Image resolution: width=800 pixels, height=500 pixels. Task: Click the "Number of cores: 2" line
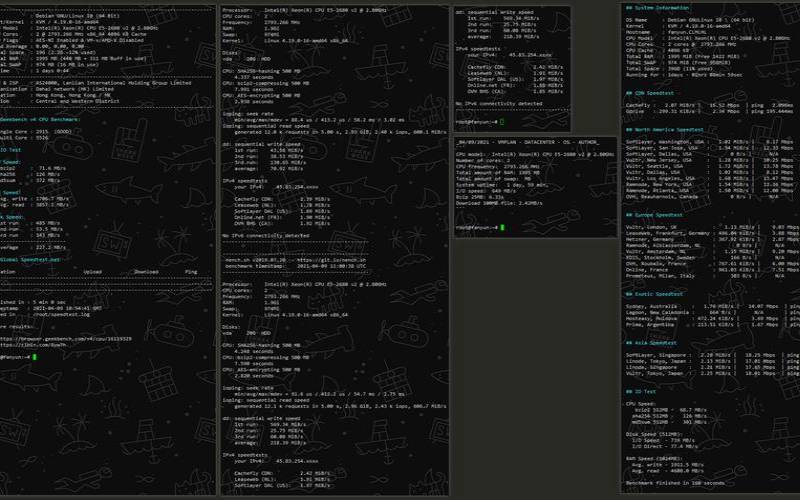point(483,160)
